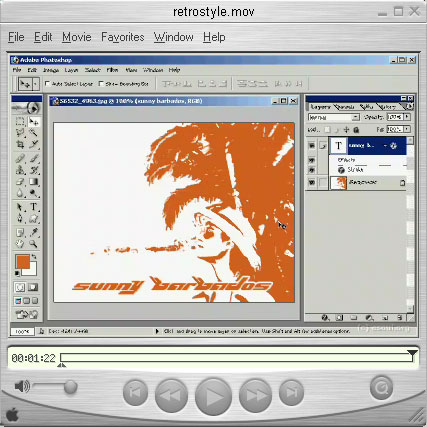The width and height of the screenshot is (427, 427).
Task: Click Jump to ImageReady button
Action: pyautogui.click(x=26, y=314)
